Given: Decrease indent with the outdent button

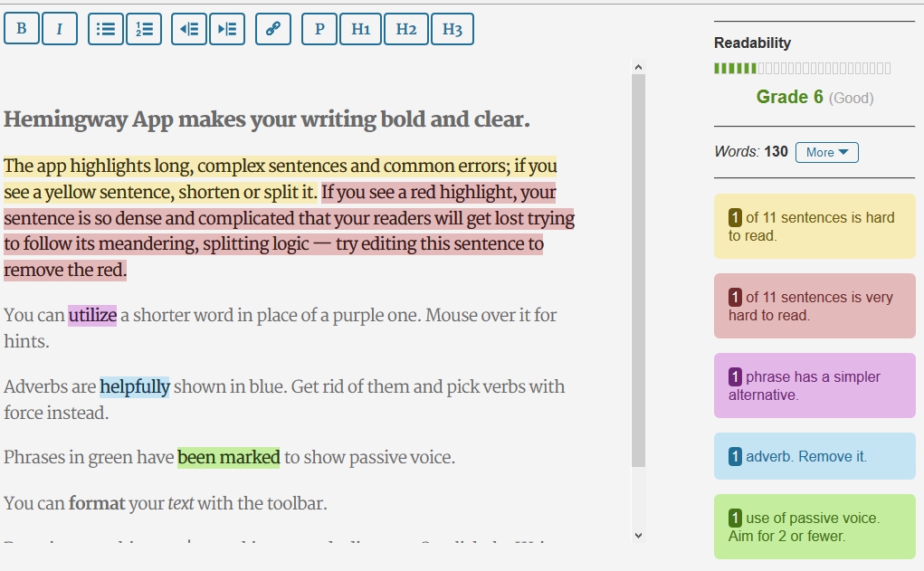Looking at the screenshot, I should (x=189, y=29).
